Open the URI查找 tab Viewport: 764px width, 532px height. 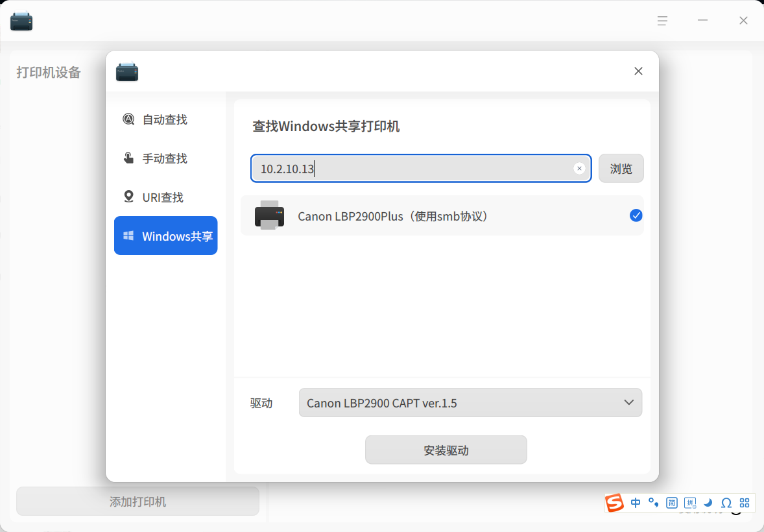click(165, 197)
